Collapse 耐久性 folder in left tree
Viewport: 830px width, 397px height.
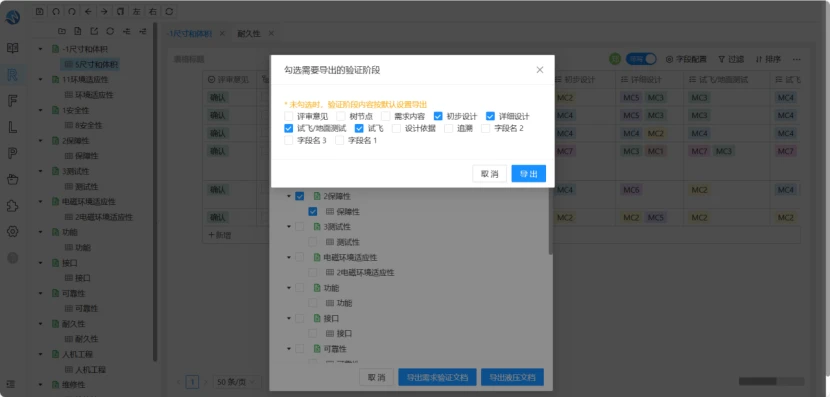40,324
